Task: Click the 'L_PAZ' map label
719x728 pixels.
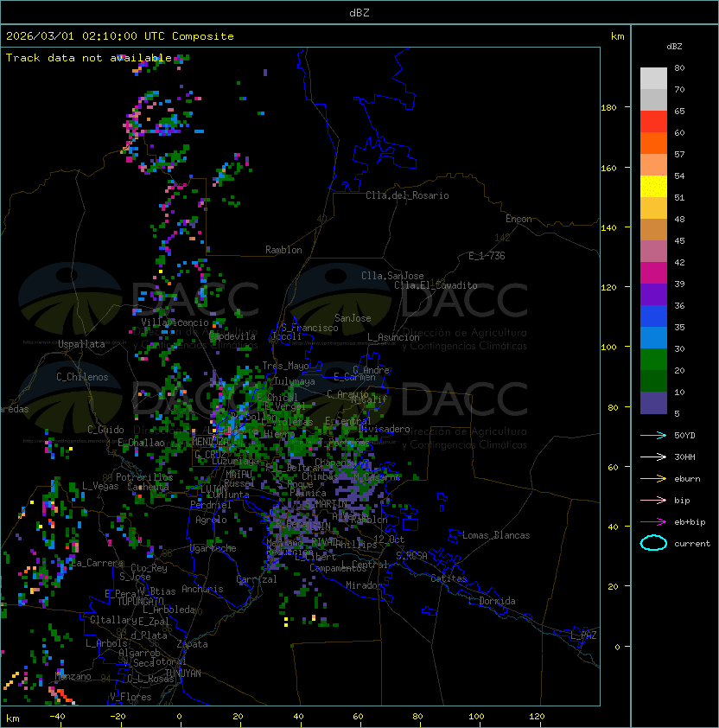Action: 583,635
